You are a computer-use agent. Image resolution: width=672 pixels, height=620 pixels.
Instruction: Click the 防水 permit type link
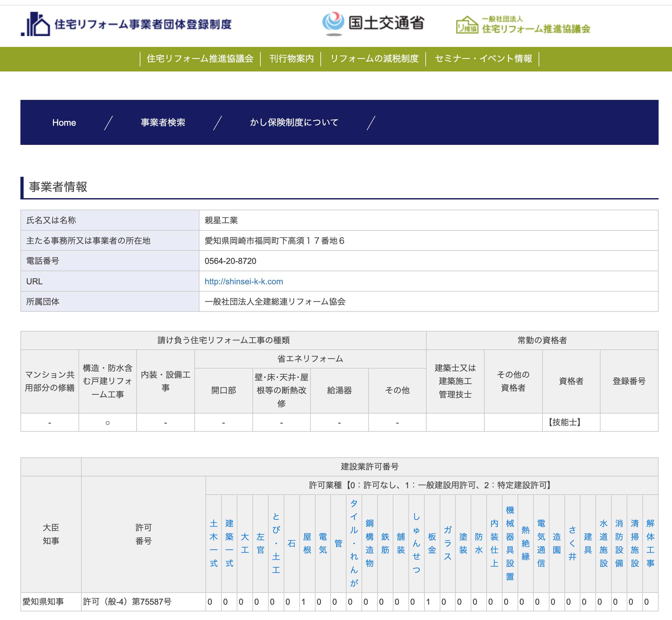[479, 543]
